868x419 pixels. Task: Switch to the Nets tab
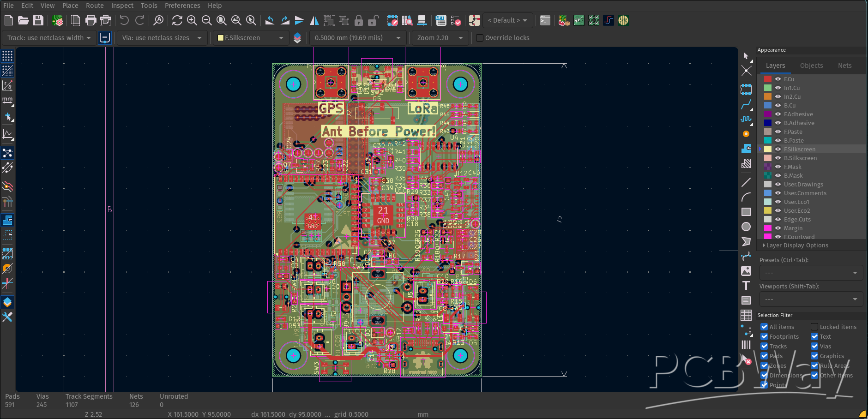click(x=844, y=66)
